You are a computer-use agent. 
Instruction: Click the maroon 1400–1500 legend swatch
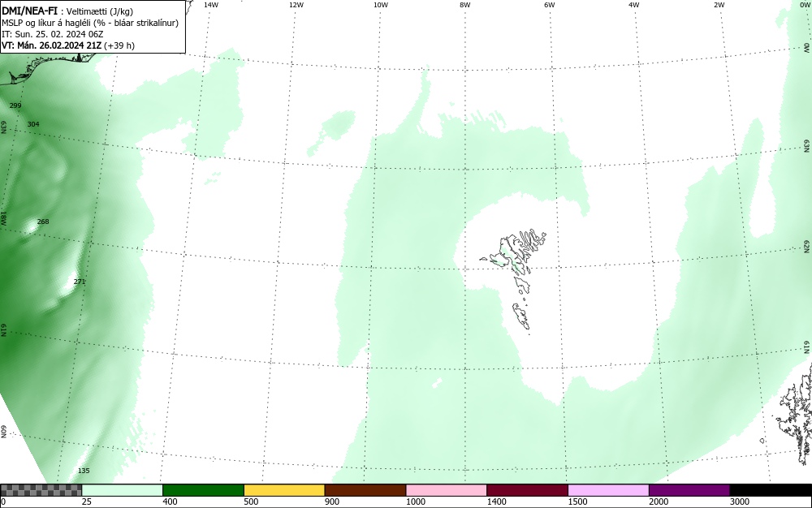pyautogui.click(x=527, y=490)
